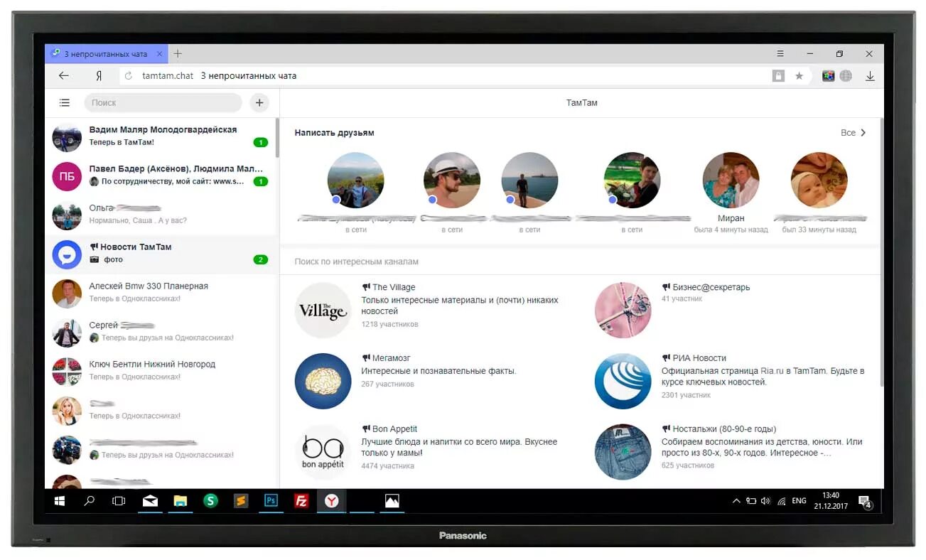926x560 pixels.
Task: Click the baby photo friend avatar
Action: (x=819, y=181)
